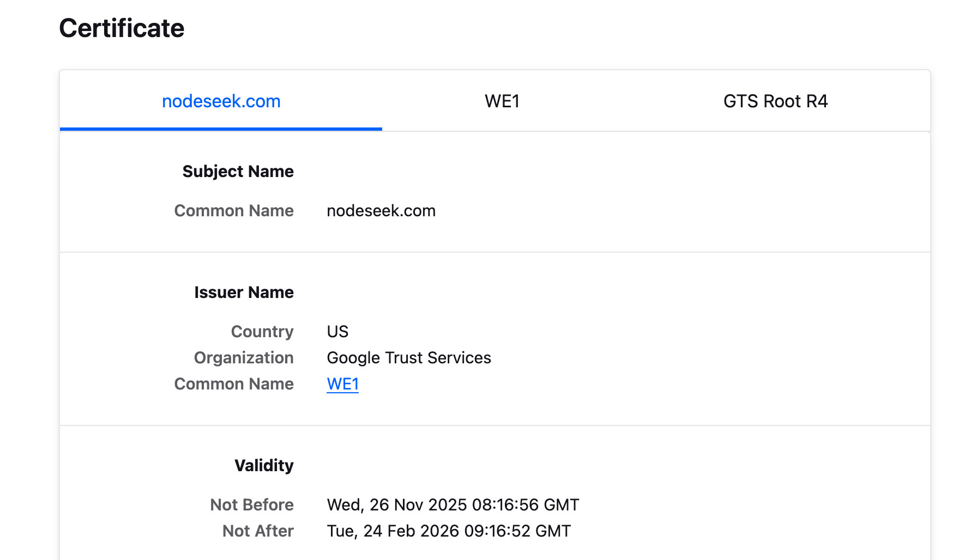The image size is (977, 560).
Task: Click the Common Name label under Subject Name
Action: tap(234, 211)
